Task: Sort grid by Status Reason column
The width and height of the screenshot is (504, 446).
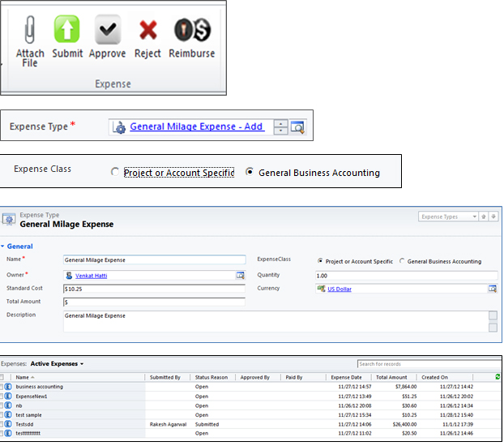Action: tap(211, 377)
